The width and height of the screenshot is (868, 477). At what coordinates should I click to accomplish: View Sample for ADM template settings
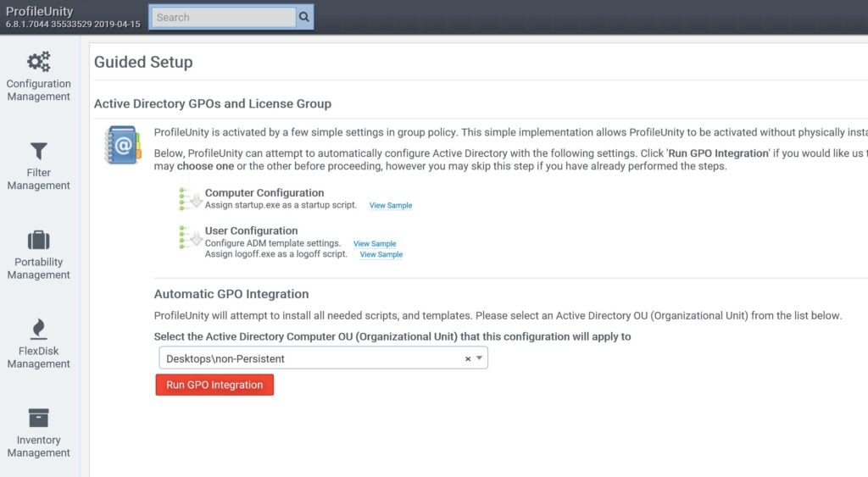[x=375, y=244]
